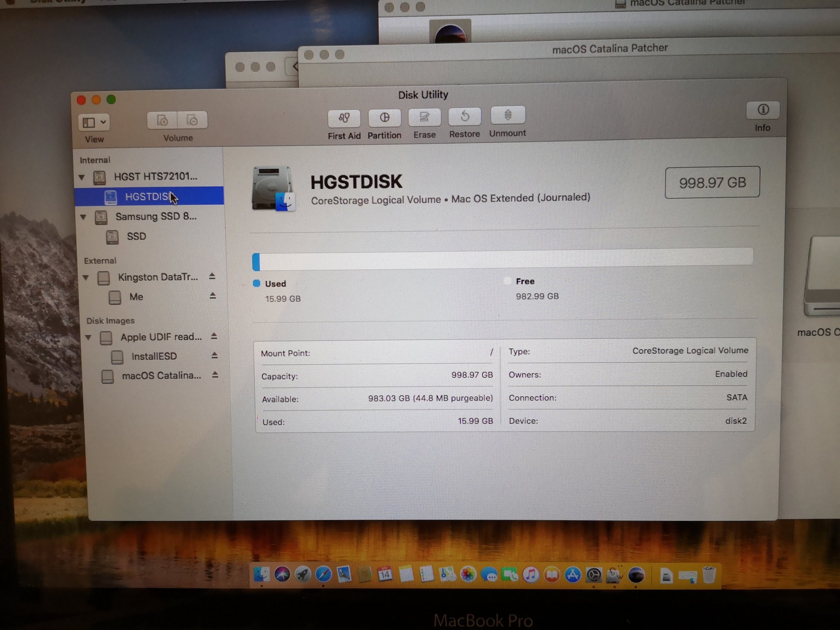Click the disk usage bar
Screen dimensions: 840x630
(502, 260)
